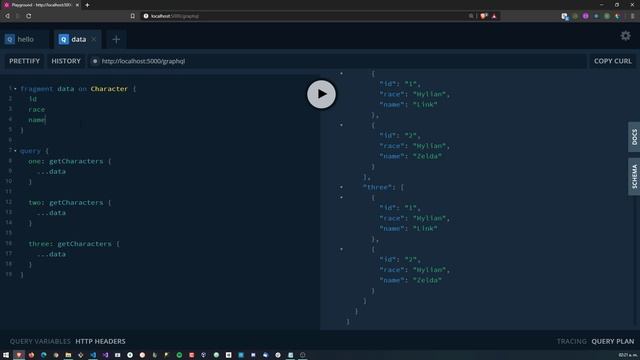Screen dimensions: 640x360
Task: Click the "three" key in results
Action: (x=377, y=187)
